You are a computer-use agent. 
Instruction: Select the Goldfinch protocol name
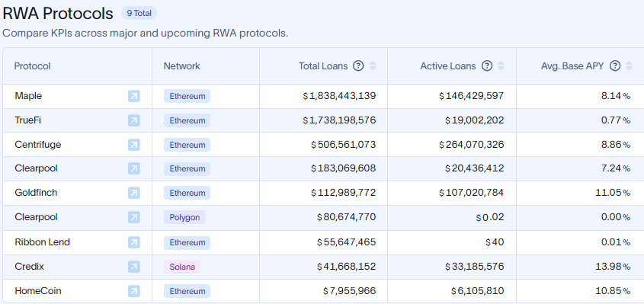click(x=36, y=193)
